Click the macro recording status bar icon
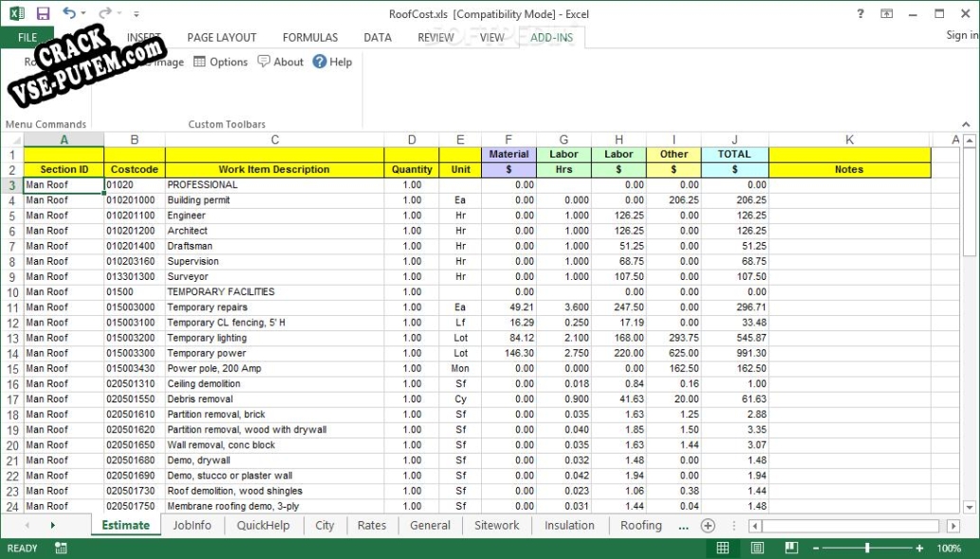The width and height of the screenshot is (980, 559). click(x=61, y=549)
